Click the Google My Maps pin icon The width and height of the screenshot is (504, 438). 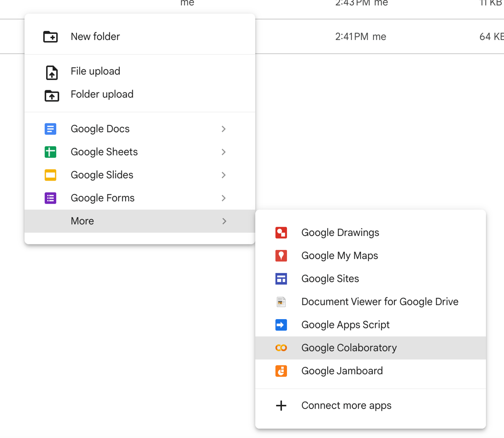coord(281,256)
